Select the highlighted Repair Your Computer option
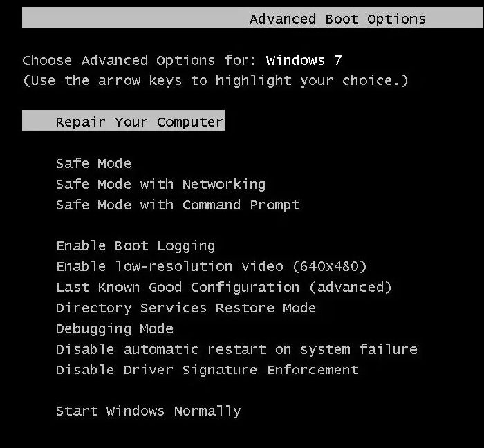484x448 pixels. 140,122
